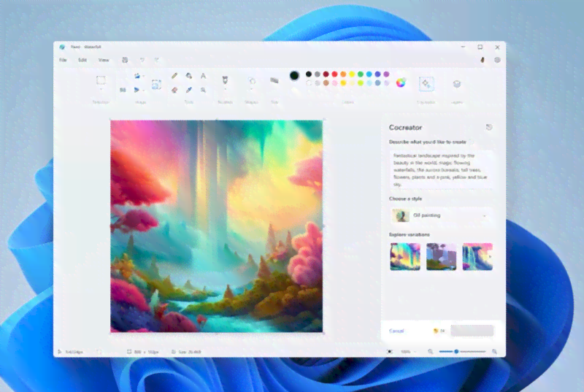The width and height of the screenshot is (584, 392).
Task: Click the Rotate icon in Image group
Action: point(137,76)
